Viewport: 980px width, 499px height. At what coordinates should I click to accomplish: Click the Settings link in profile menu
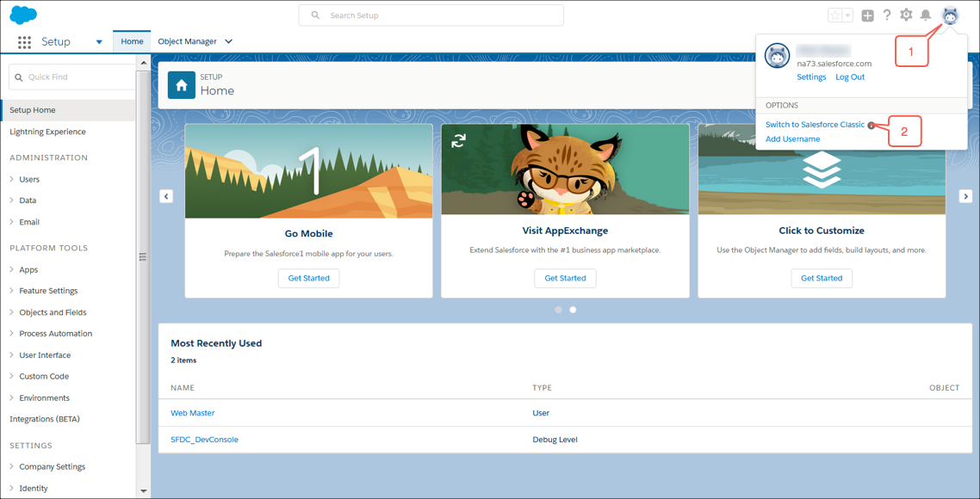pos(811,77)
